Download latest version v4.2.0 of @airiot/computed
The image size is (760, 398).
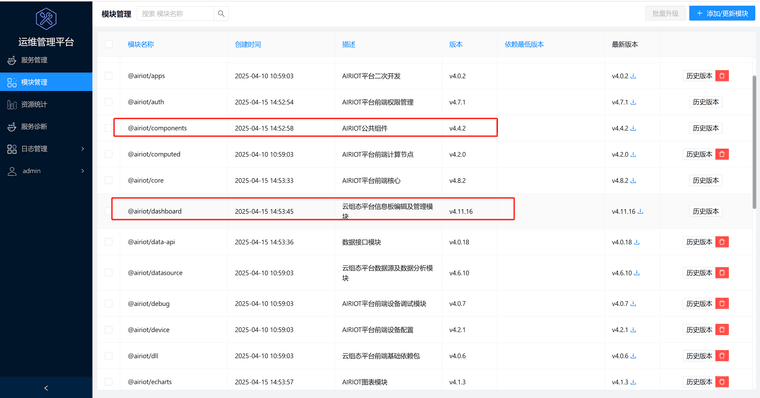[x=633, y=155]
